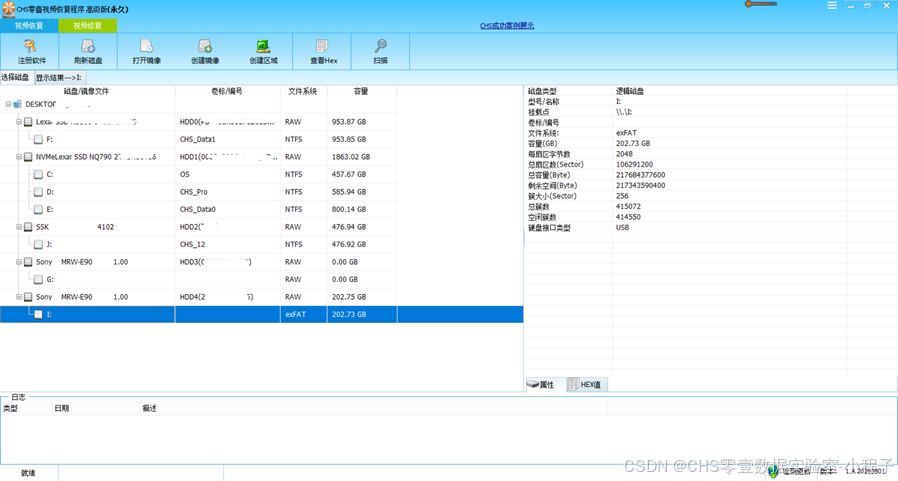Viewport: 898px width, 481px height.
Task: Click the DESKTOP computer icon in tree
Action: (17, 104)
